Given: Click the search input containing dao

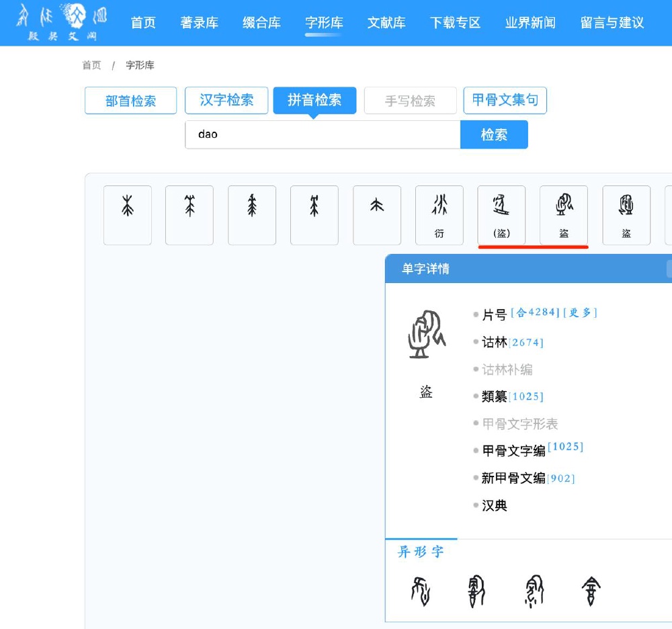Looking at the screenshot, I should click(323, 134).
